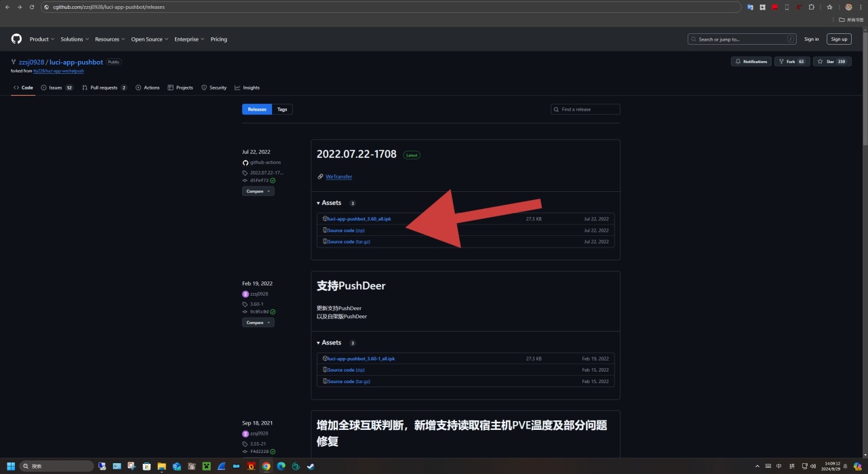Focus GitHub Search or jump to field

[742, 39]
